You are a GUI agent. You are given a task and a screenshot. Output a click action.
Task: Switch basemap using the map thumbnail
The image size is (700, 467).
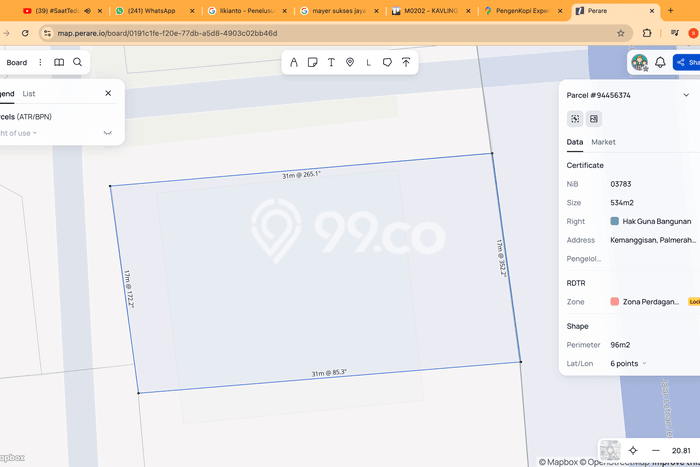click(x=609, y=450)
